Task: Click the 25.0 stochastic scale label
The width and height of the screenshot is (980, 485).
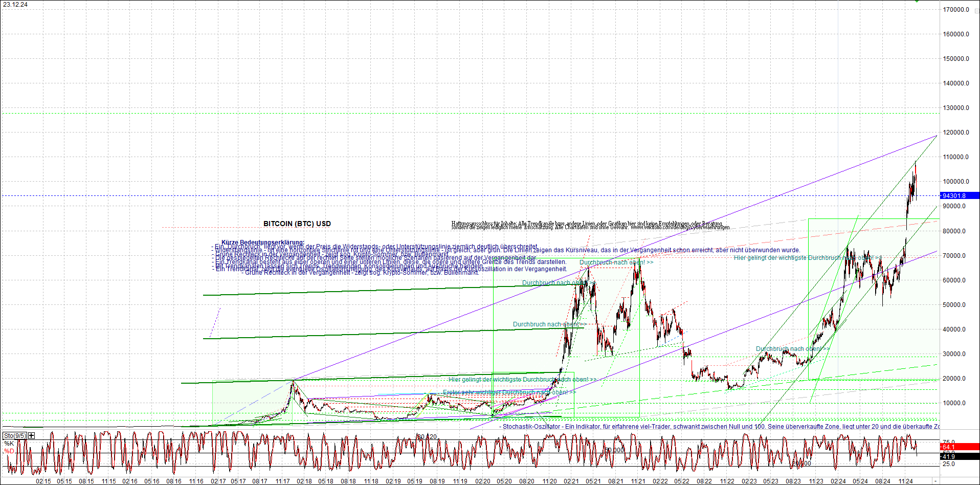Action: tap(949, 464)
